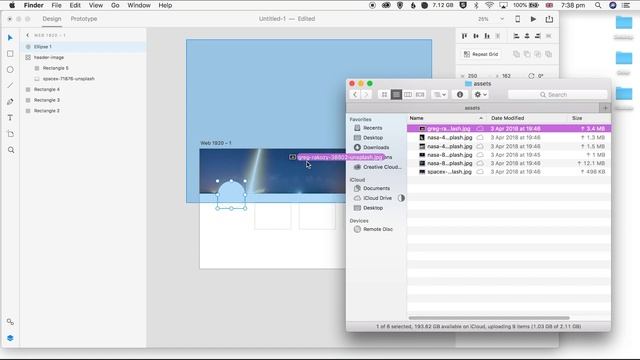Align bottom edges icon in XD
This screenshot has width=640, height=360.
coord(487,36)
